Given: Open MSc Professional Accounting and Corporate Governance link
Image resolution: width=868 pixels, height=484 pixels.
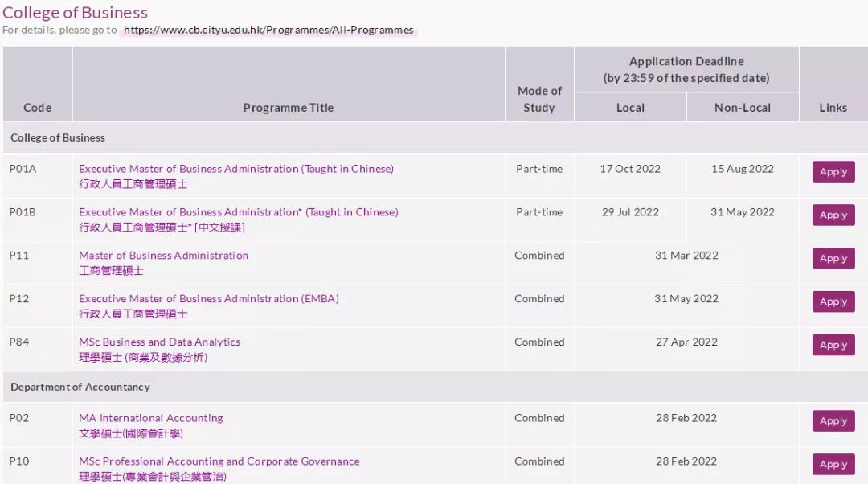Looking at the screenshot, I should [219, 461].
